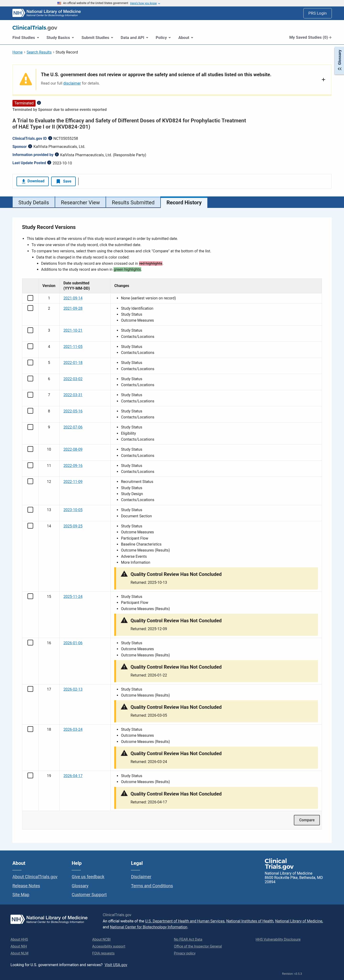Screen dimensions: 344x980
Task: Open the Glossary side panel
Action: tap(339, 60)
